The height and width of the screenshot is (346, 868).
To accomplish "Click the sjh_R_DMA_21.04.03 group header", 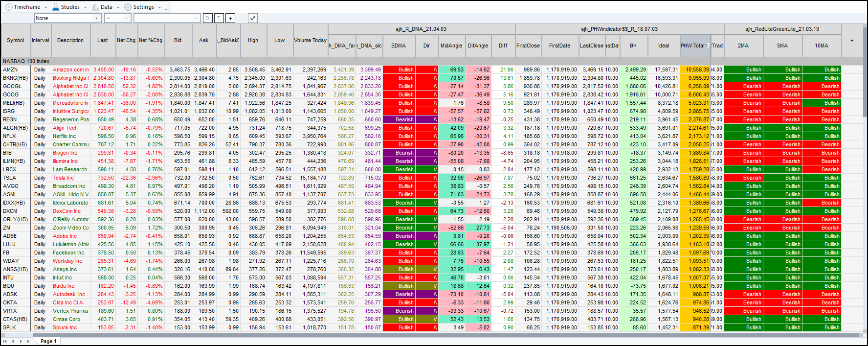I will (x=421, y=29).
